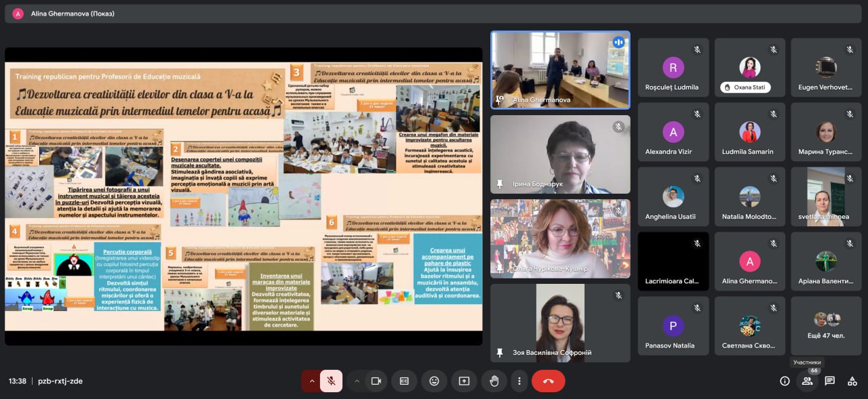This screenshot has height=399, width=868.
Task: Open the 'Ещё 47 чел.' participants tile
Action: click(826, 326)
